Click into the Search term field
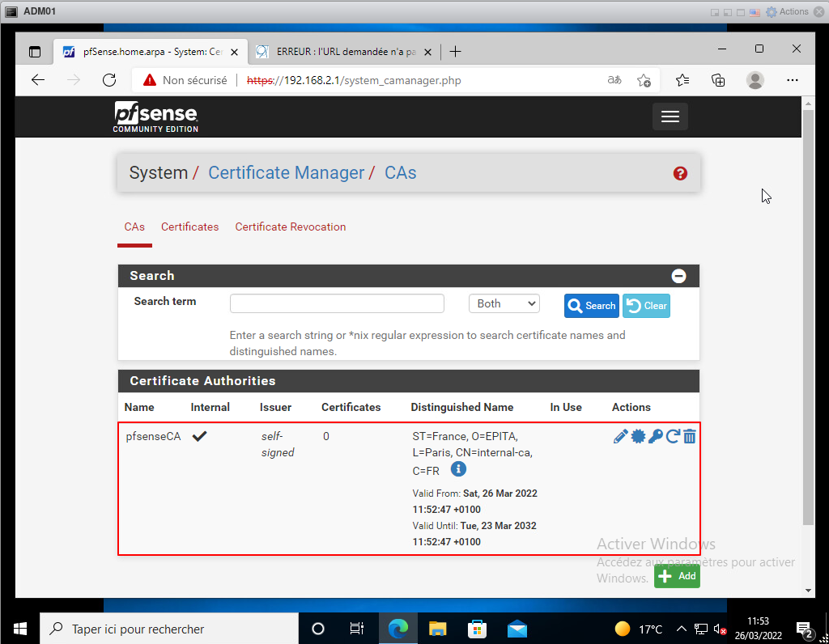Viewport: 829px width, 644px height. (x=337, y=303)
